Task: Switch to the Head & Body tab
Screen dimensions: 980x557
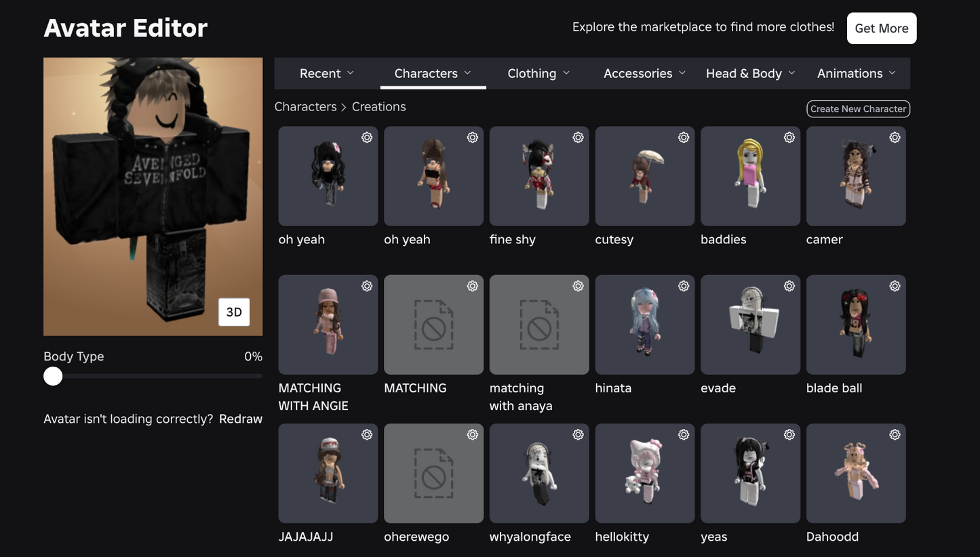Action: point(749,73)
